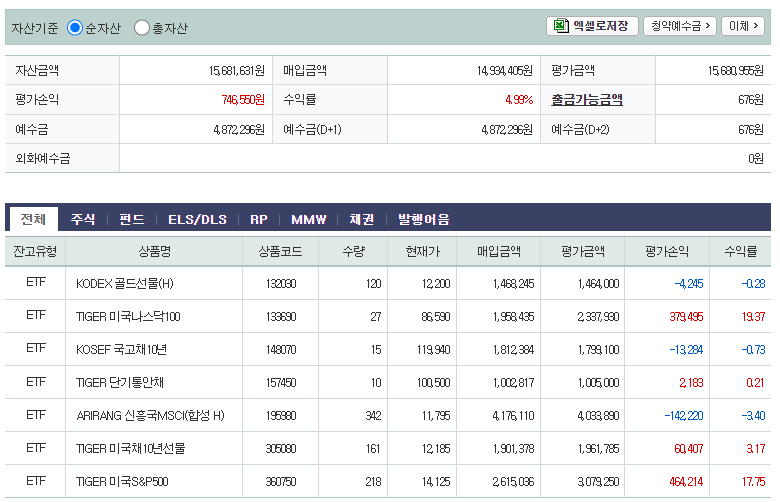Switch to the MMW tab

click(x=308, y=219)
